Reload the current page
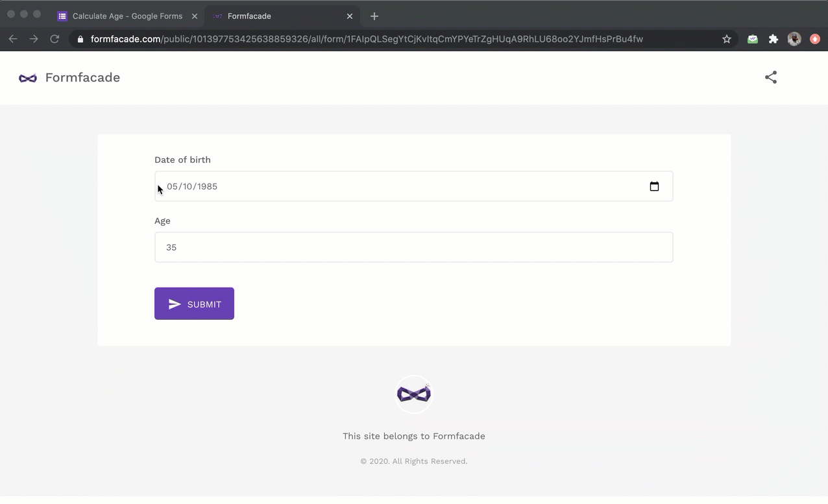 [x=55, y=39]
